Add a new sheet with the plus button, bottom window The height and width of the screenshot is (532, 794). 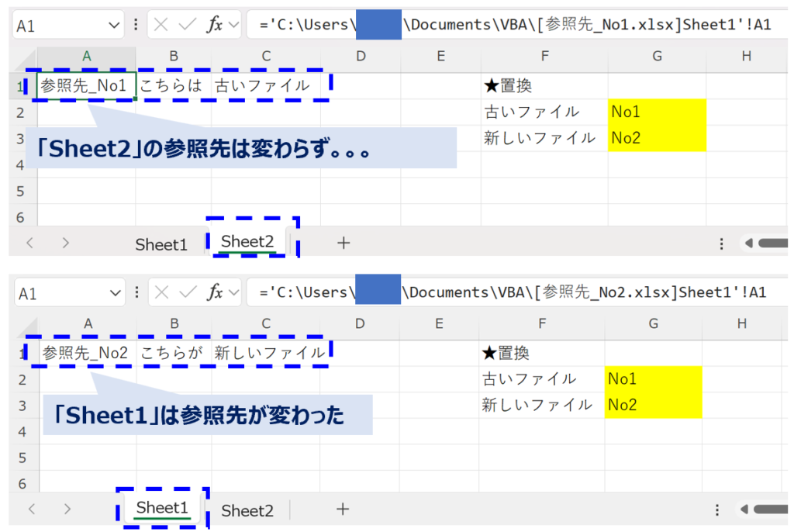coord(343,510)
